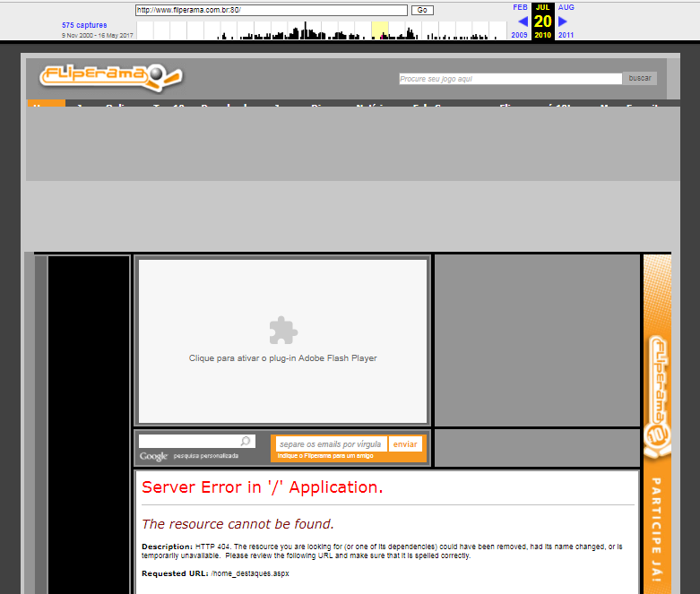Open the 'PARTICIPE JÁ!' vertical Fliperama banner
The height and width of the screenshot is (594, 700).
(x=657, y=424)
